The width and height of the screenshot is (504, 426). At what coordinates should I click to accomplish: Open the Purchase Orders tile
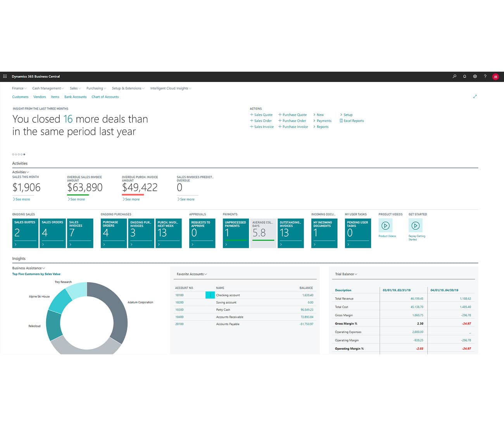click(x=114, y=233)
